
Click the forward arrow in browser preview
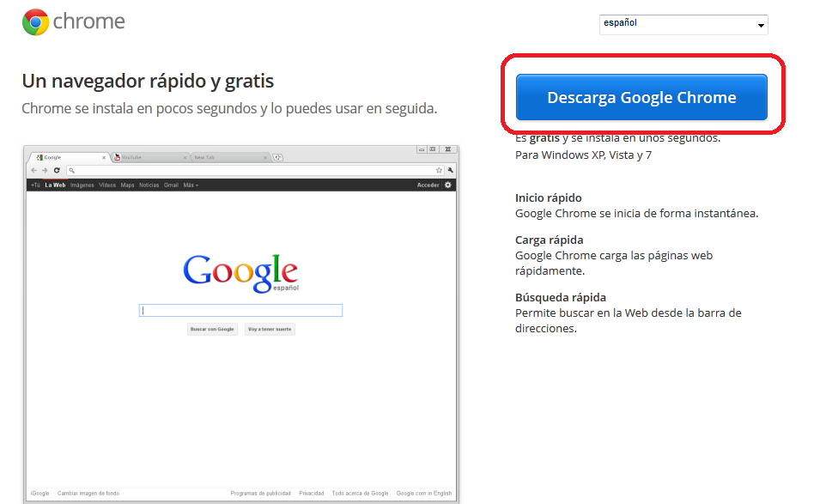tap(45, 171)
